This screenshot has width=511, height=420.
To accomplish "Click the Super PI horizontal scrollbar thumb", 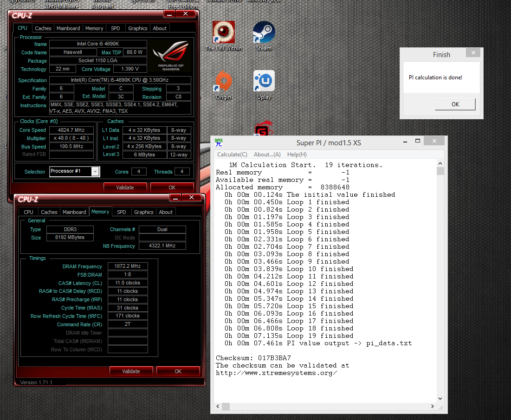I will pos(226,407).
